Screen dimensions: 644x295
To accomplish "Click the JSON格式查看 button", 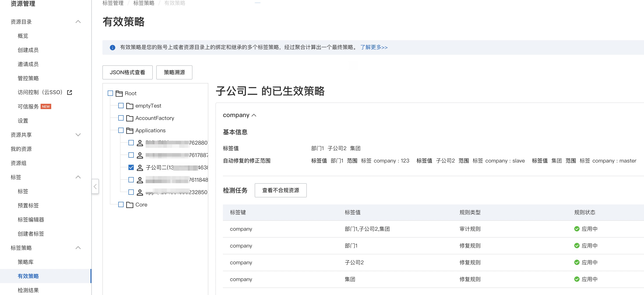I will [x=127, y=72].
